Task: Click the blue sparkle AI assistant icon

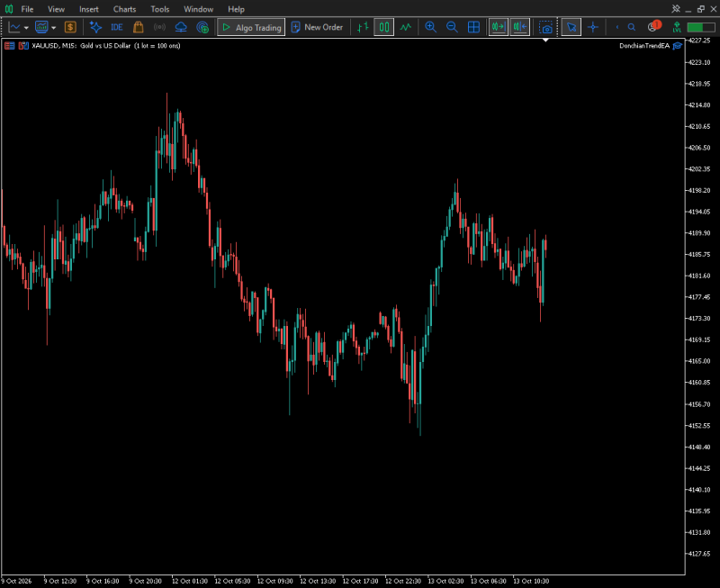Action: [x=95, y=27]
